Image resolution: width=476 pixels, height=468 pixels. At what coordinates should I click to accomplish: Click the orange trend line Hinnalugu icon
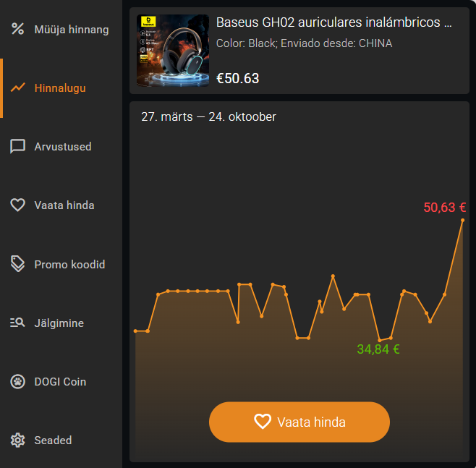[17, 88]
